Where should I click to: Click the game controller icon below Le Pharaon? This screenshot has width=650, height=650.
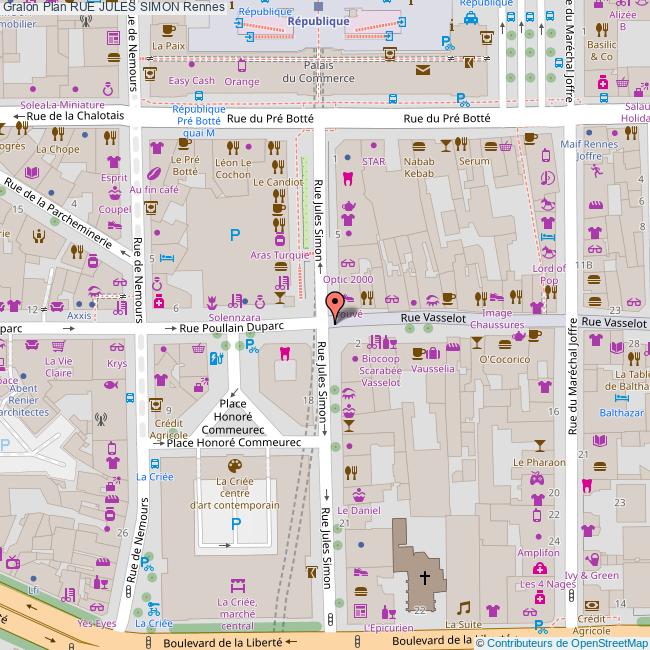(536, 479)
